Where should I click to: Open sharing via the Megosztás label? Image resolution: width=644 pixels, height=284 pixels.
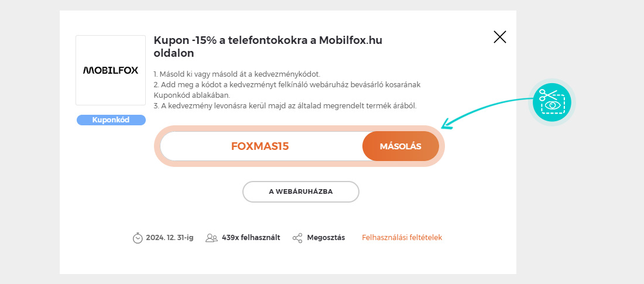click(326, 238)
